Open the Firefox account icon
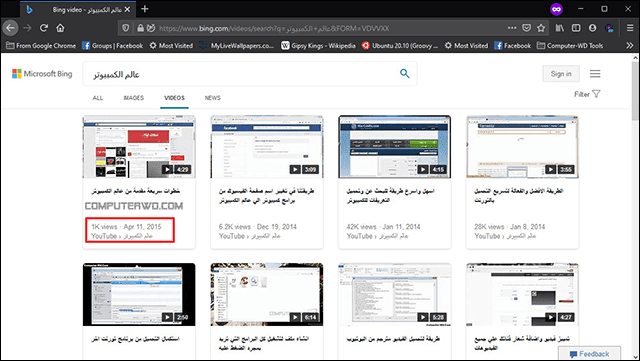This screenshot has height=361, width=640. point(592,28)
